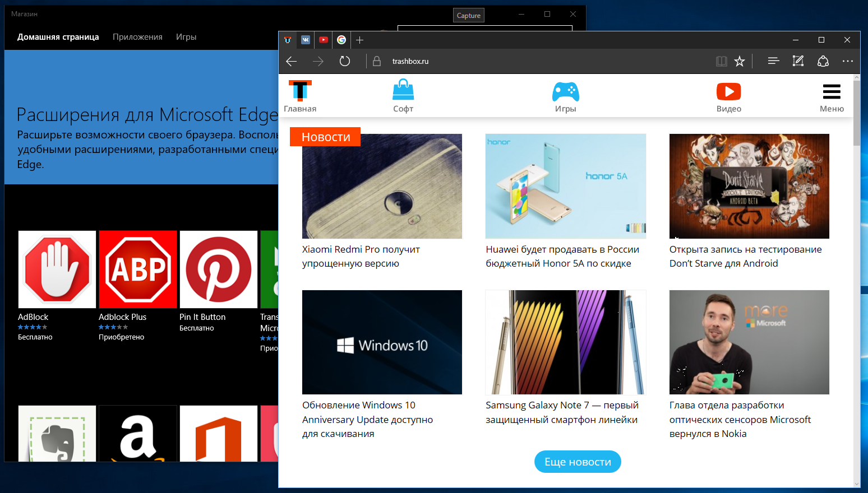Screen dimensions: 868x493
Task: Switch to the Trashbox pinned tab
Action: (288, 40)
